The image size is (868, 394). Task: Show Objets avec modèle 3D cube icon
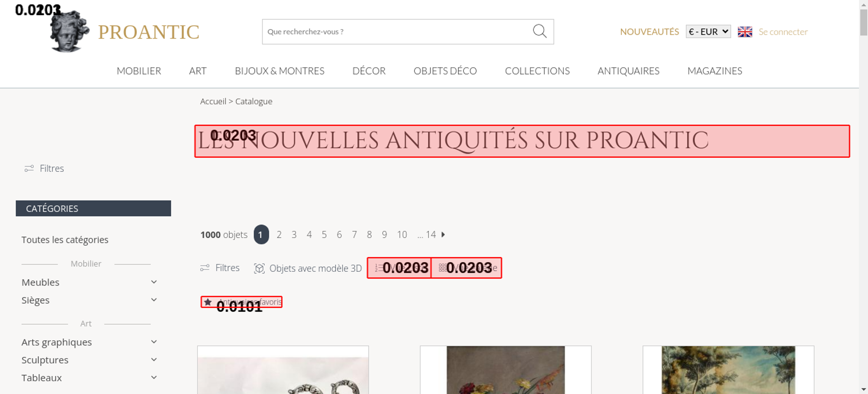(x=259, y=268)
